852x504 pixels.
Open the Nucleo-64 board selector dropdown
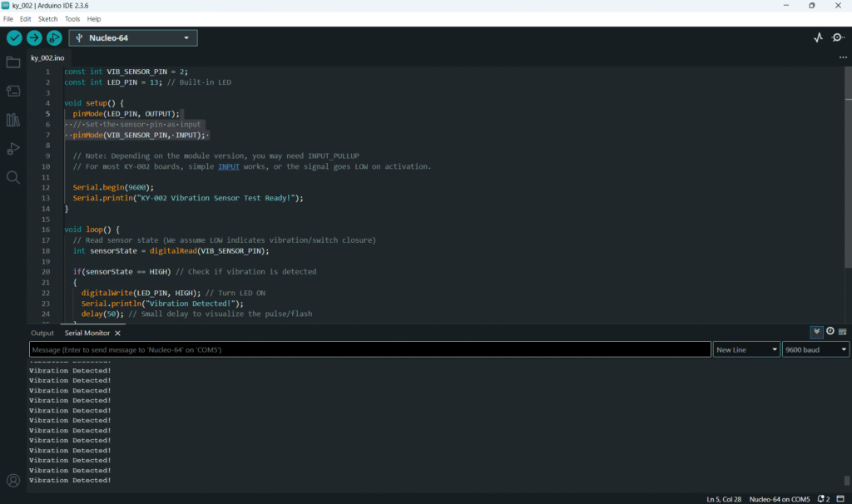(x=133, y=38)
